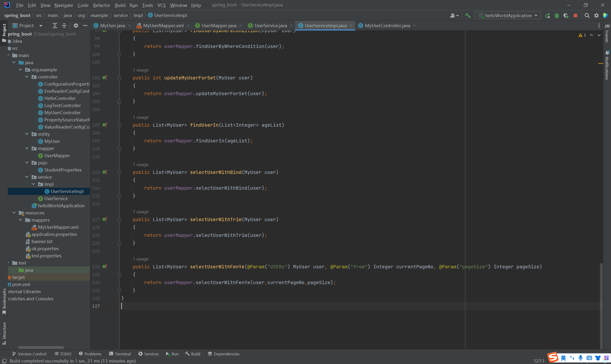Screen dimensions: 611x364
Task: Click the Build project hammer icon
Action: click(x=468, y=16)
